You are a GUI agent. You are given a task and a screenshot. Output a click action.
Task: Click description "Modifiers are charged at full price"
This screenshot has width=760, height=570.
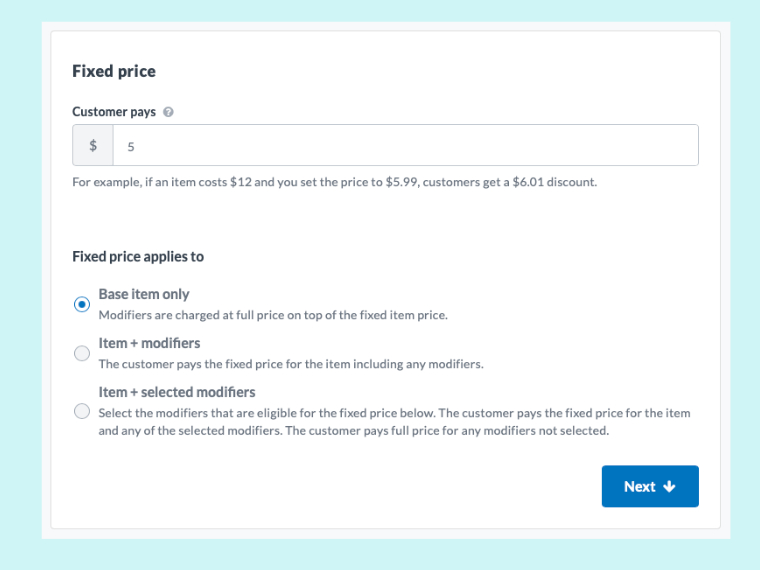(273, 315)
